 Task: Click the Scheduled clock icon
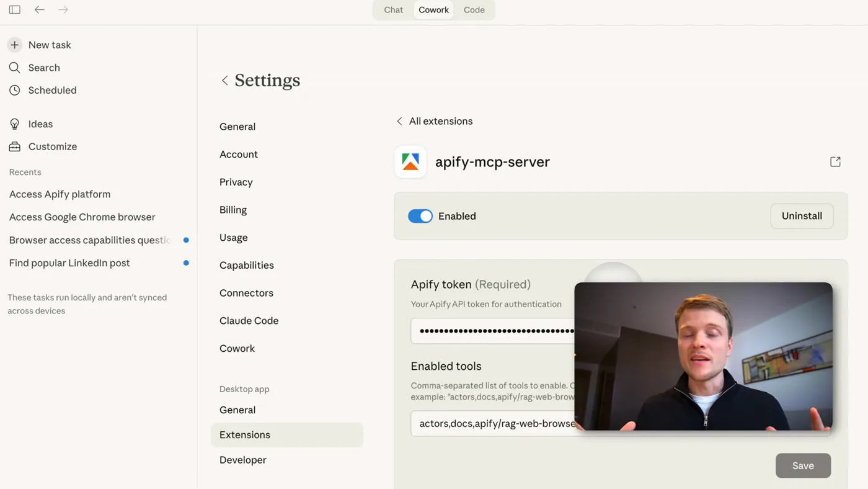coord(14,90)
